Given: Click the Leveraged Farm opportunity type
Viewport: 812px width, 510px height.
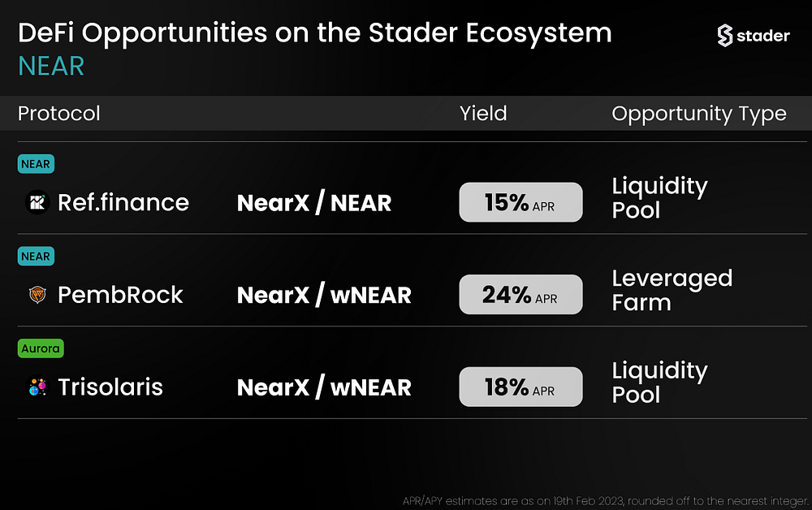Looking at the screenshot, I should pyautogui.click(x=672, y=291).
